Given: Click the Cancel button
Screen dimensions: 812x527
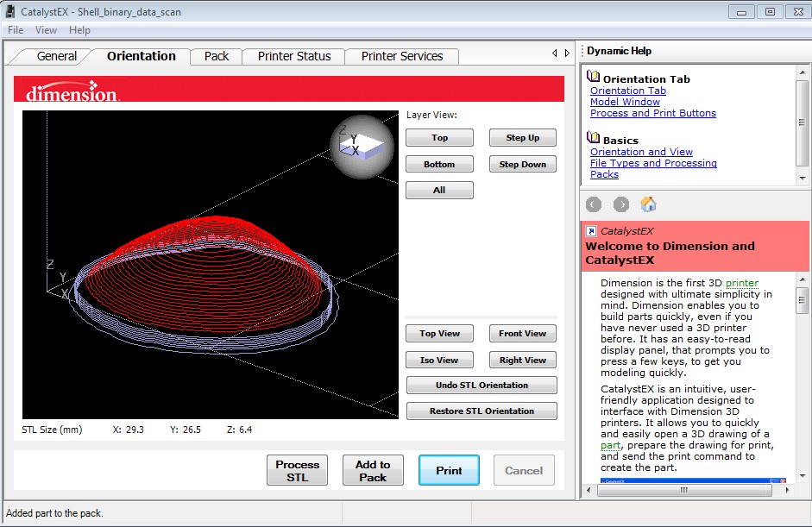Looking at the screenshot, I should pyautogui.click(x=524, y=471).
